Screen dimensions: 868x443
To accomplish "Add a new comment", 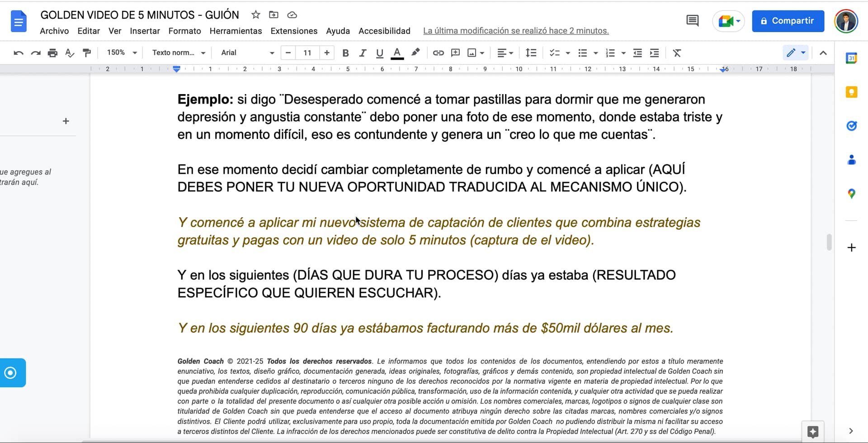I will [x=455, y=52].
